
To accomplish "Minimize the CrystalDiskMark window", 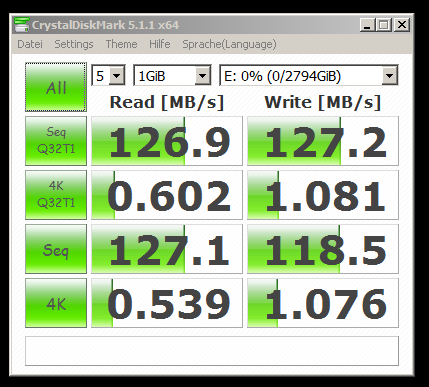I will (368, 25).
